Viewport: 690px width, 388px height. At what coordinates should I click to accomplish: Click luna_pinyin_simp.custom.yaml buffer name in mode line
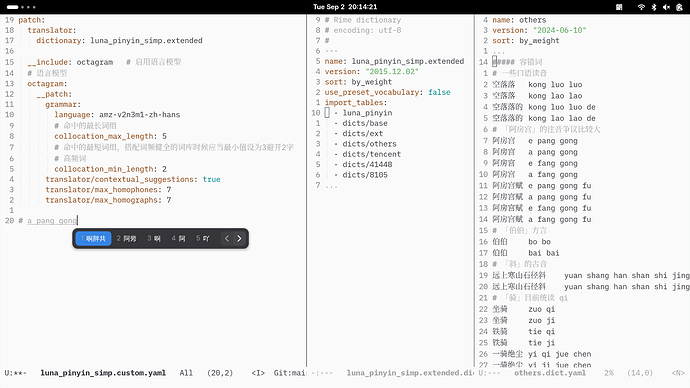pos(103,373)
